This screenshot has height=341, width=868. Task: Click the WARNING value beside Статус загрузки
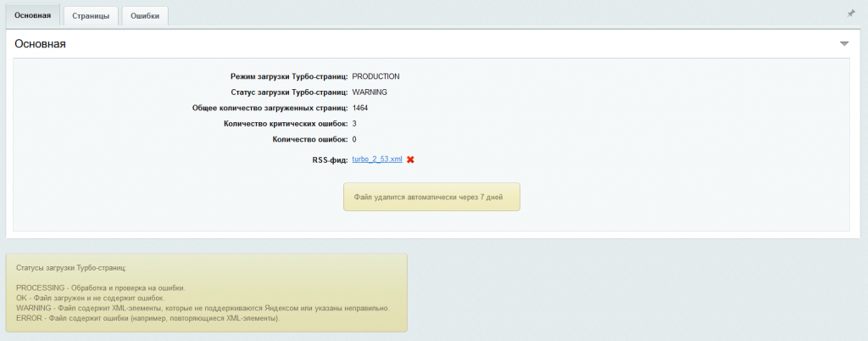(370, 92)
